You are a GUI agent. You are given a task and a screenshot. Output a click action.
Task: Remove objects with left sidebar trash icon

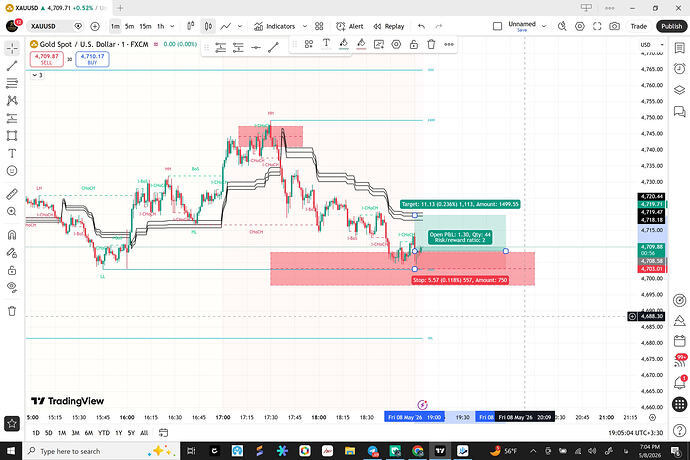pos(12,311)
